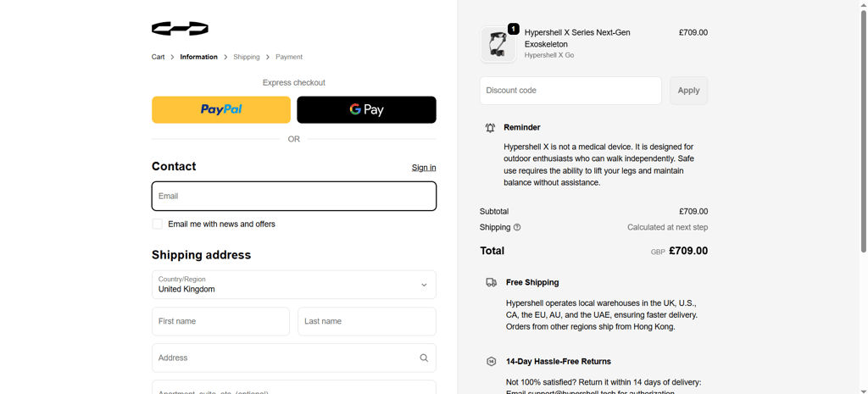868x394 pixels.
Task: Click the shipping info question mark icon
Action: (517, 227)
